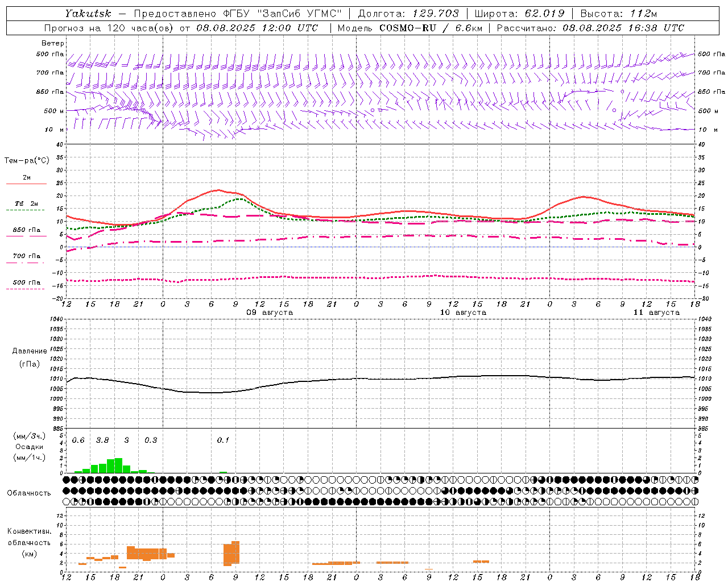
Task: Select the 'Долгота: 129.703' header field
Action: tap(408, 14)
